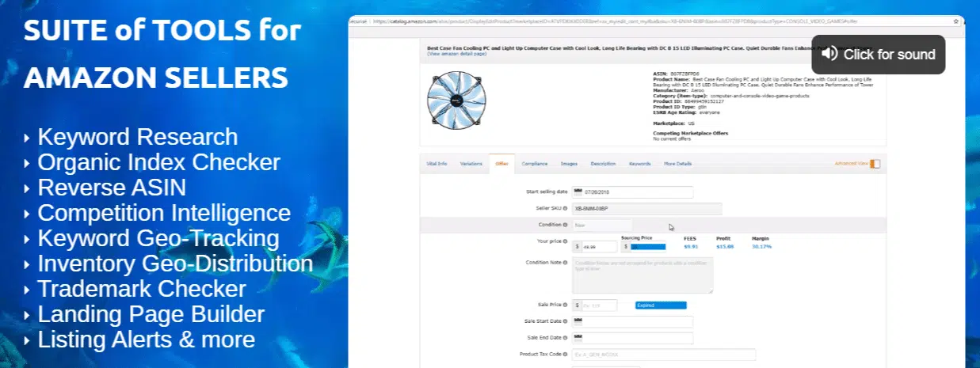Open the Sale End Date calendar icon

[578, 338]
